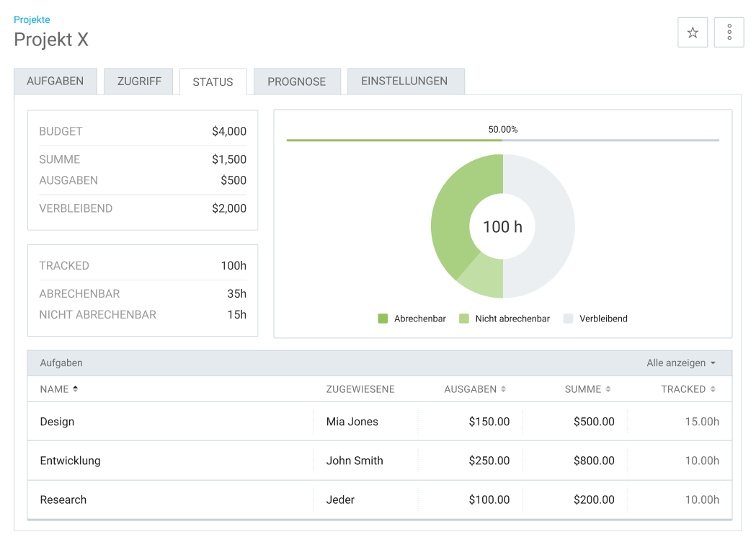
Task: Star Projekt X as a favorite
Action: [692, 32]
